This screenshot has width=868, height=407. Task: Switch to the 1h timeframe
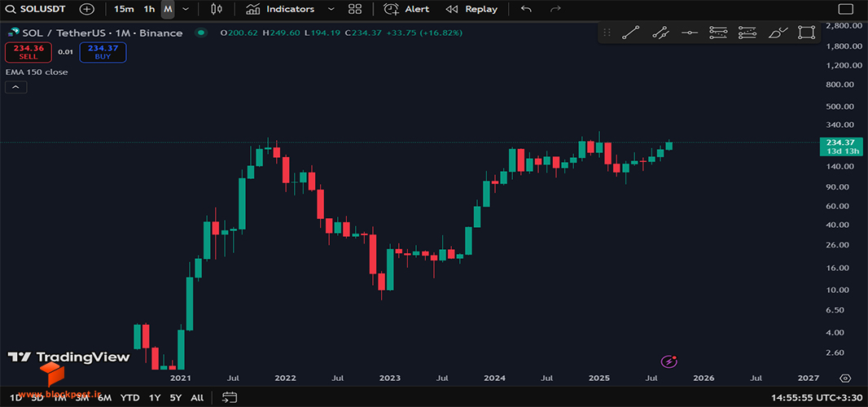click(x=149, y=9)
